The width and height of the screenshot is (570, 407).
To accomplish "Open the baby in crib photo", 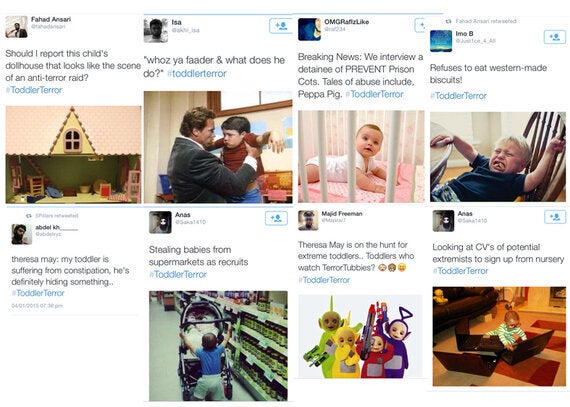I will (x=361, y=156).
